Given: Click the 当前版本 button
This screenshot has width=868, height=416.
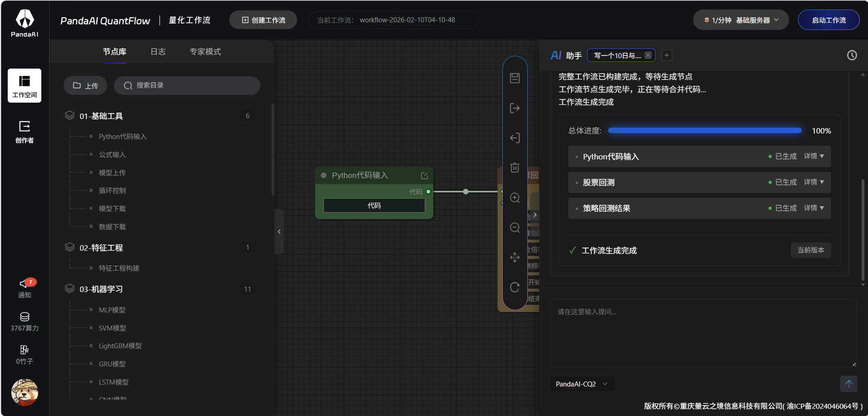Looking at the screenshot, I should pos(811,250).
